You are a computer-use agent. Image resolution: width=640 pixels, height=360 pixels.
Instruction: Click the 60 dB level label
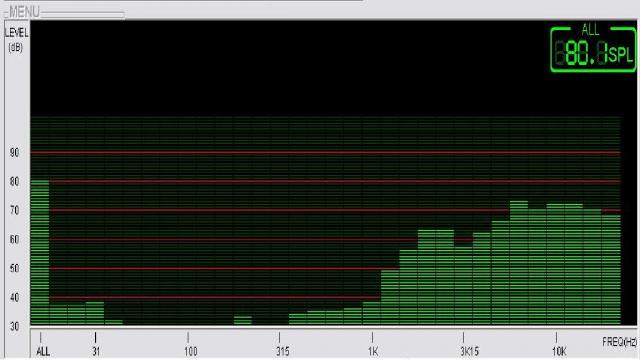pos(14,240)
